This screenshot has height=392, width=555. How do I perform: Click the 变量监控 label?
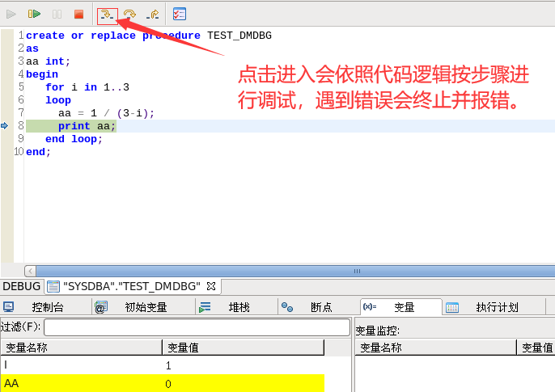coord(377,331)
